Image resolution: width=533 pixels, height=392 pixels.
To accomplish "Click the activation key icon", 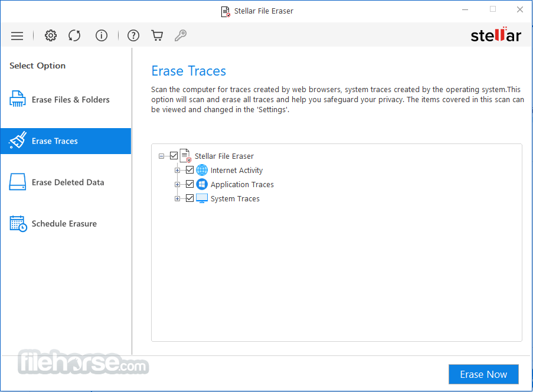I will tap(181, 35).
